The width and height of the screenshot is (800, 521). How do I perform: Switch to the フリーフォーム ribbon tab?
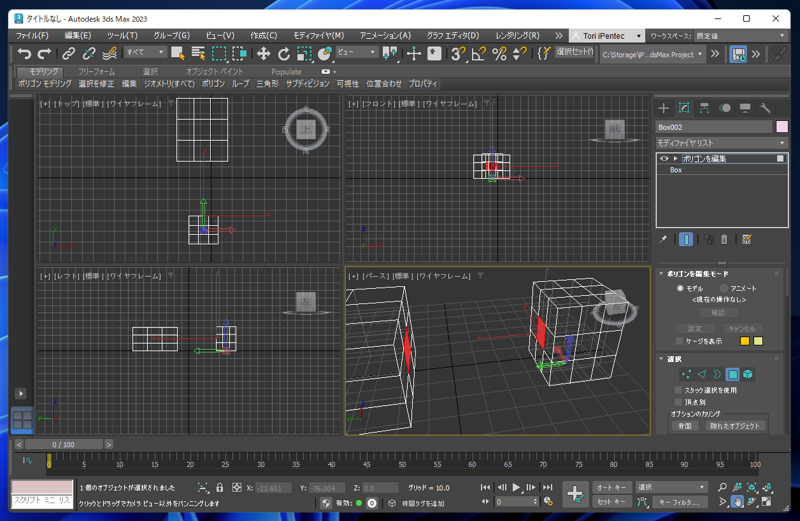96,71
